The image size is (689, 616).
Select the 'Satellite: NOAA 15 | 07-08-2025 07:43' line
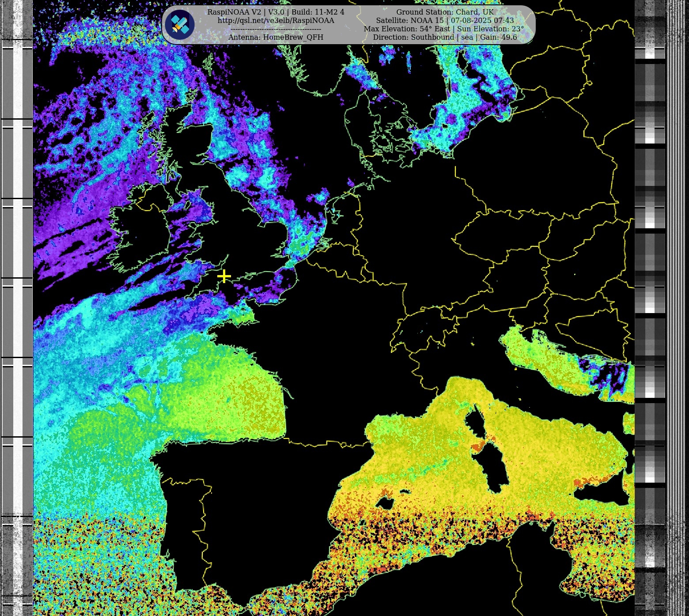(445, 21)
